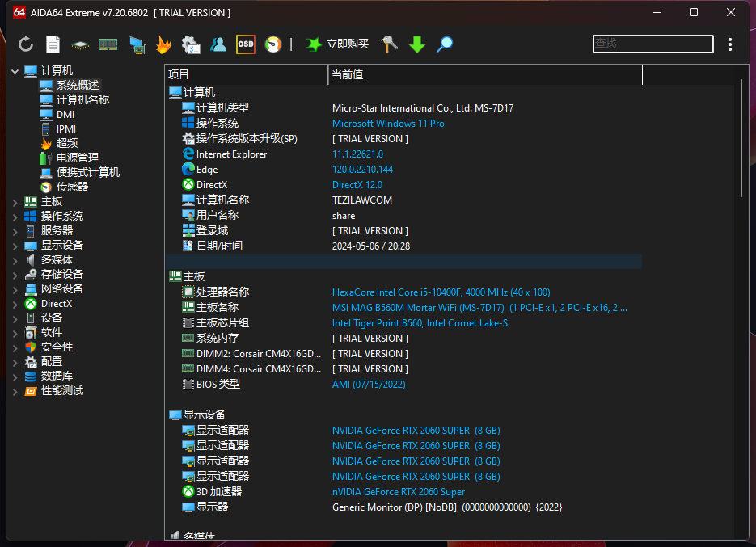756x547 pixels.
Task: Select the IPMI tree item
Action: (x=65, y=129)
